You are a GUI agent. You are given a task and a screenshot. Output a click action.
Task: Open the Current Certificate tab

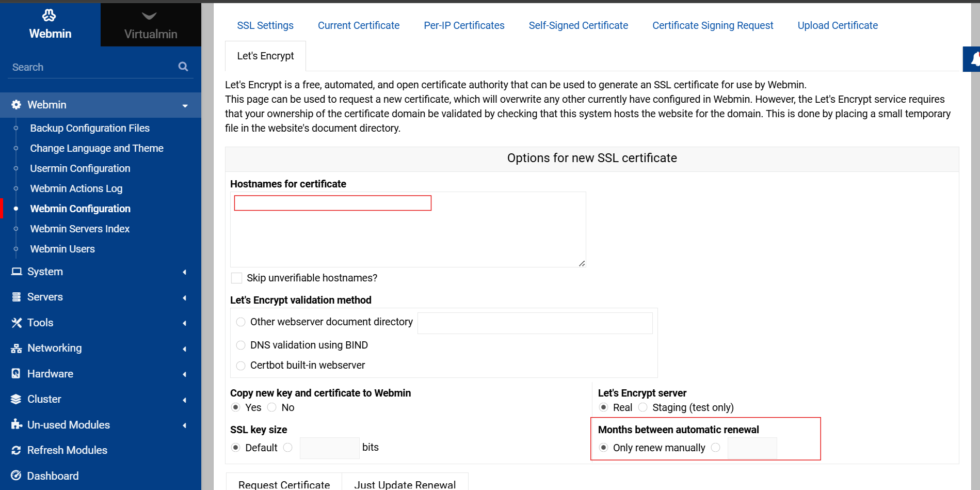pos(359,25)
